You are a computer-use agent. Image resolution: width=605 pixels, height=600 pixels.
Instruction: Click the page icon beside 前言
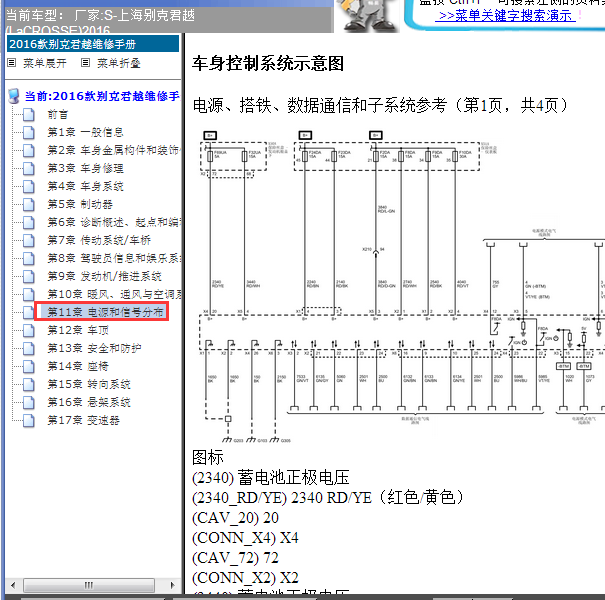(29, 115)
